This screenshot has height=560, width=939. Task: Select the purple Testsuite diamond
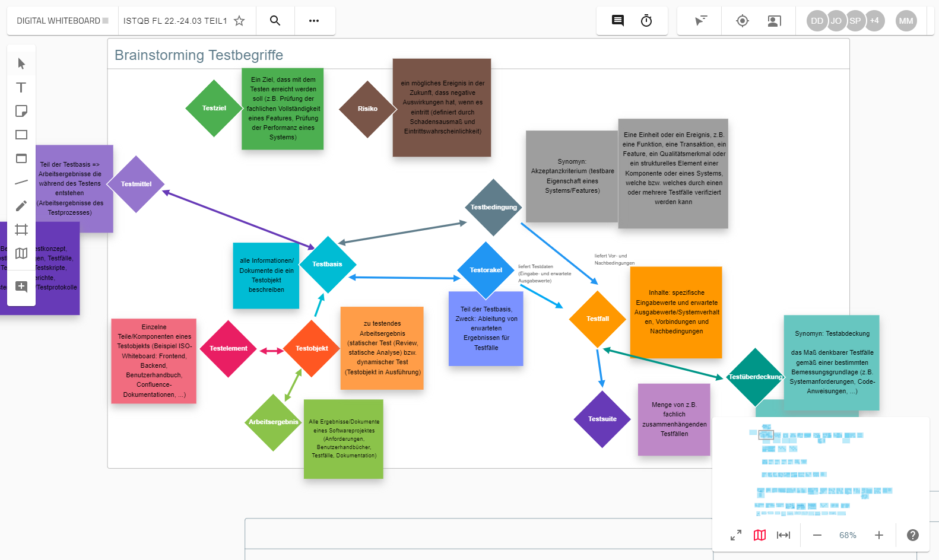point(602,419)
